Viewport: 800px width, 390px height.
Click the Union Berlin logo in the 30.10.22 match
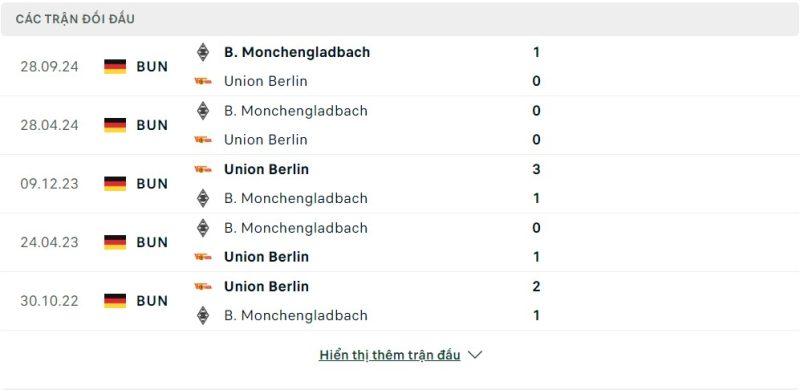click(203, 286)
